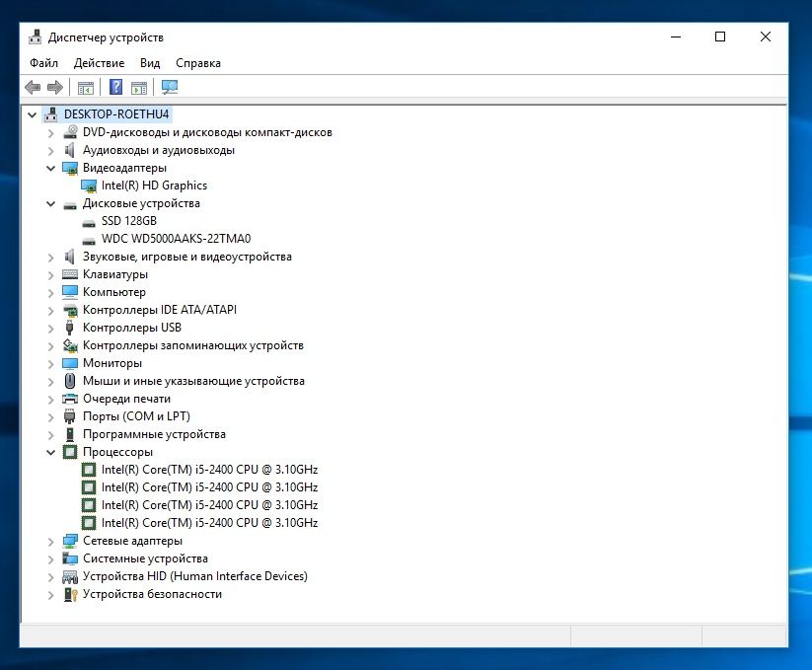The image size is (812, 670).
Task: Click the Порты (COM и LPT) icon
Action: click(69, 416)
